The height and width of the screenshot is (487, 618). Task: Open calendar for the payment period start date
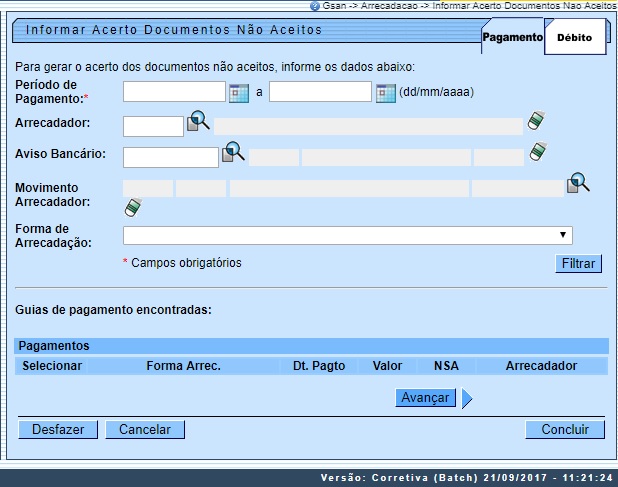click(x=238, y=93)
